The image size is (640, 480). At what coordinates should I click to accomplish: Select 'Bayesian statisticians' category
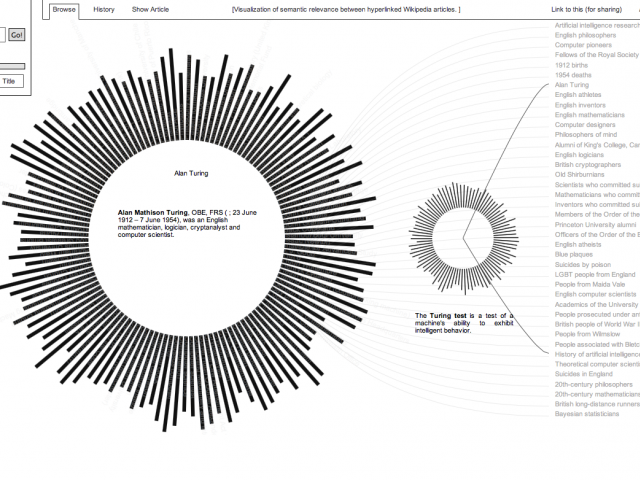(x=587, y=413)
